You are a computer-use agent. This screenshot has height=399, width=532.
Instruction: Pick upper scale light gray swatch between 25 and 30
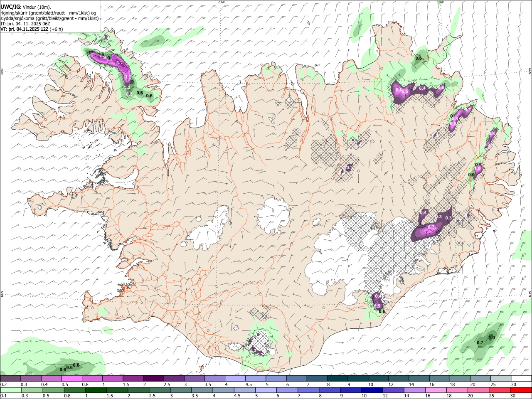point(501,378)
